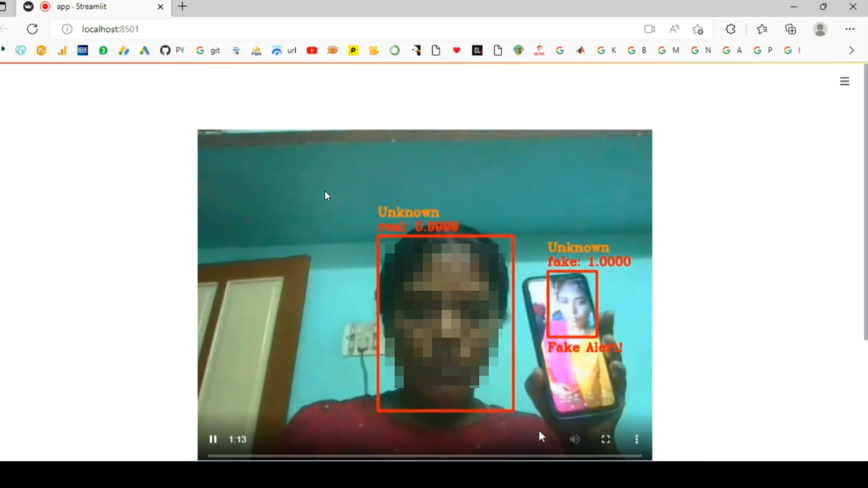Viewport: 868px width, 488px height.
Task: Open the GitHub PY bookmark
Action: 172,51
